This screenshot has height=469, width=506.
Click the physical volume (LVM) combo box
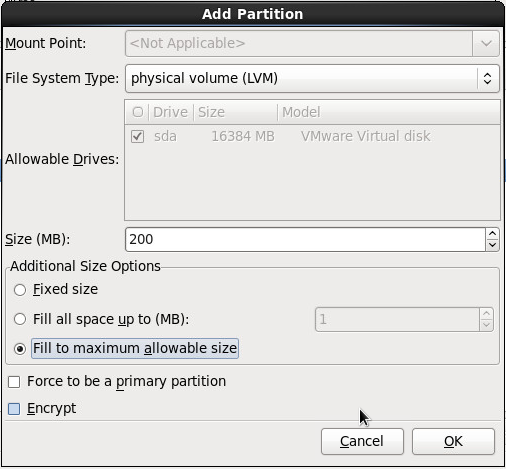[312, 78]
